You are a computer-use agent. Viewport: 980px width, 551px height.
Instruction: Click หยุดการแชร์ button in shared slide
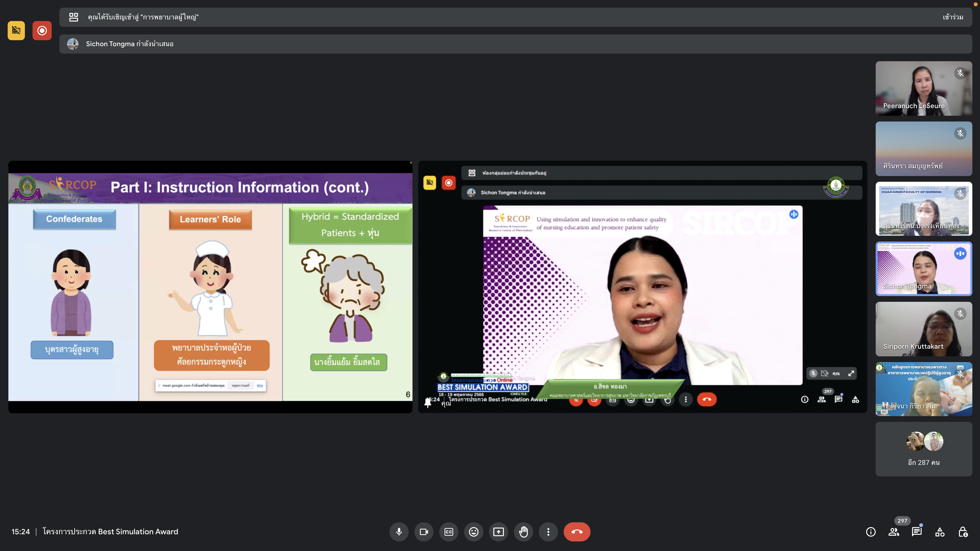point(241,386)
